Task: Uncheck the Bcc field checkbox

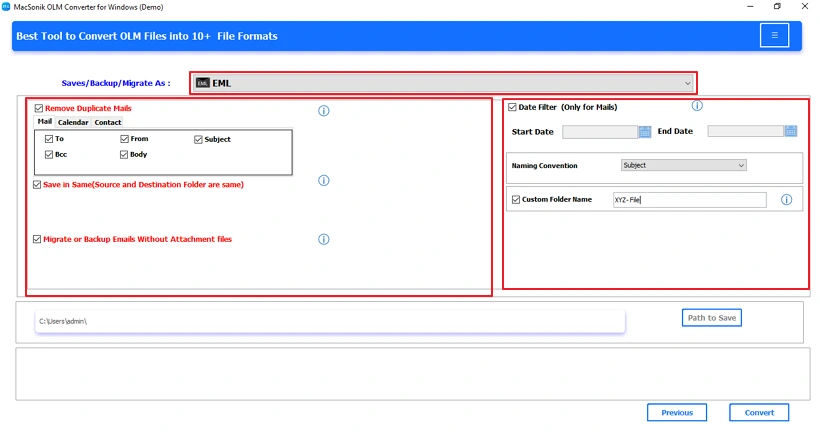Action: click(x=49, y=155)
